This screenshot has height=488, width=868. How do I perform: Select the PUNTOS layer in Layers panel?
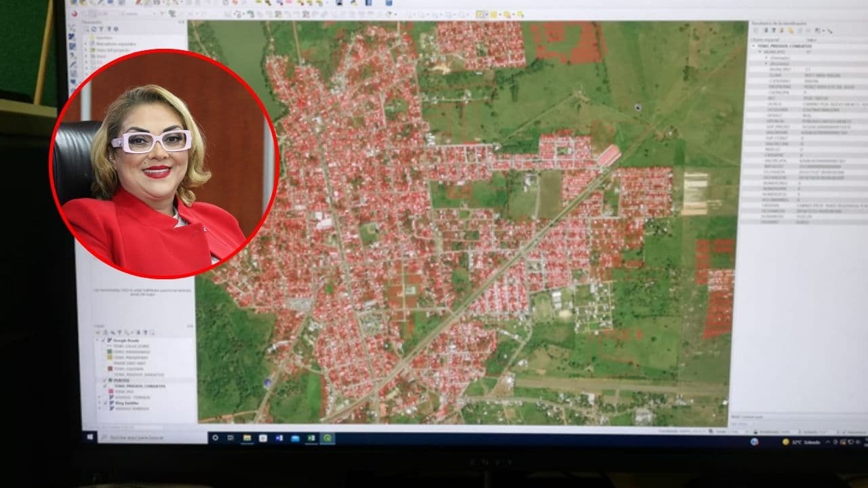(x=122, y=380)
